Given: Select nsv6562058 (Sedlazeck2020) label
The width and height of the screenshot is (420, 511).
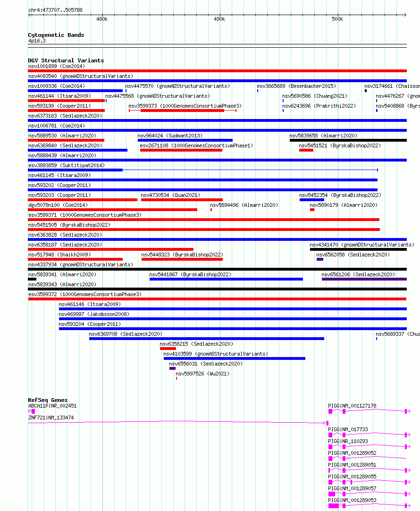Looking at the screenshot, I should point(353,255).
